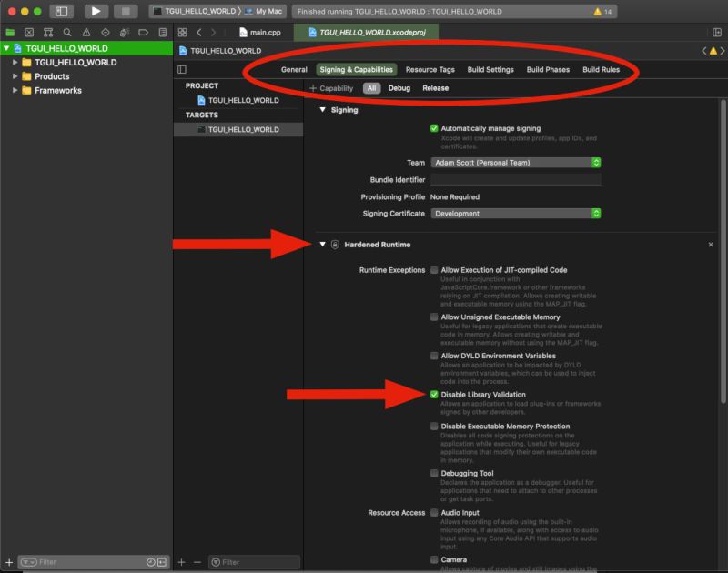Go forward in editor history
Image resolution: width=728 pixels, height=573 pixels.
click(214, 32)
